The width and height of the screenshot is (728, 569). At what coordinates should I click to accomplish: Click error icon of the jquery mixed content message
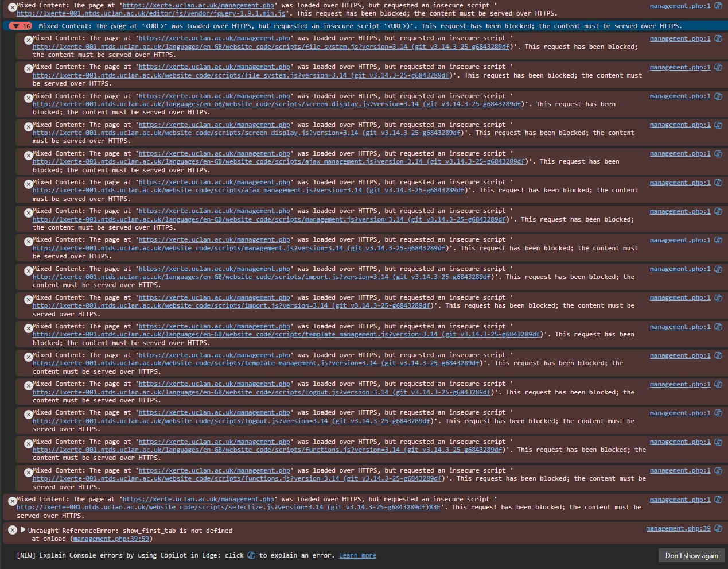[x=12, y=7]
